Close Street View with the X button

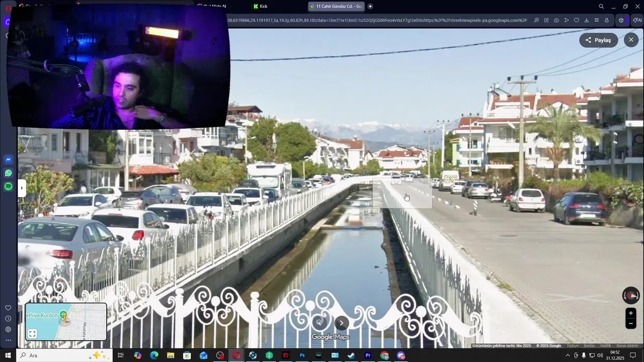point(631,40)
